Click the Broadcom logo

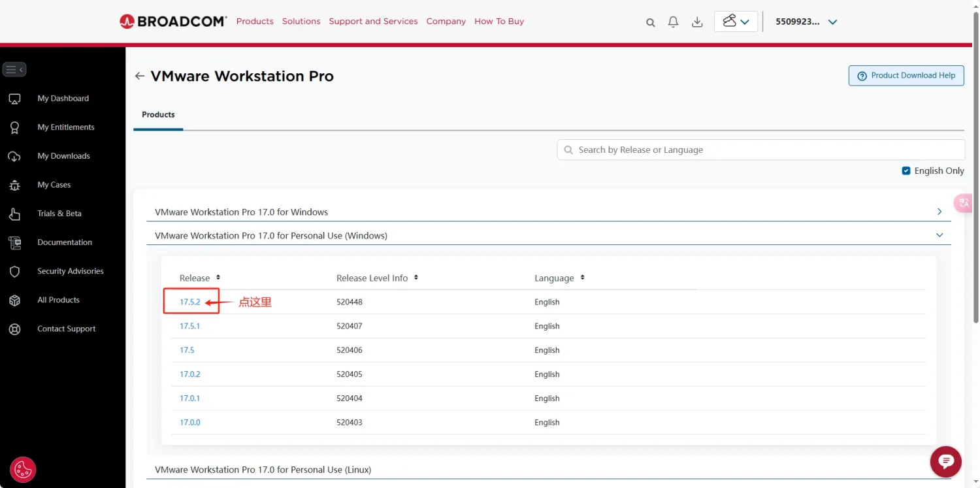click(x=173, y=22)
